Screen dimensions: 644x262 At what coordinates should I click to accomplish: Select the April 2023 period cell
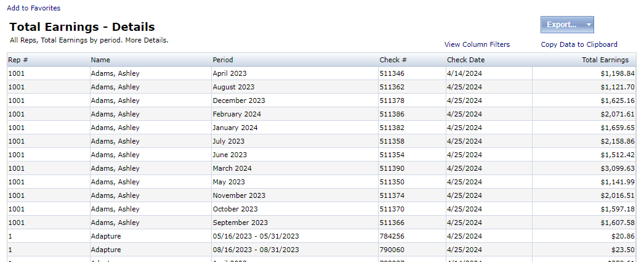pos(229,73)
